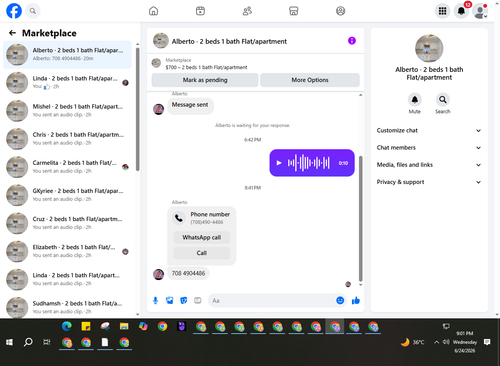Click the audio clip waveform

point(309,163)
